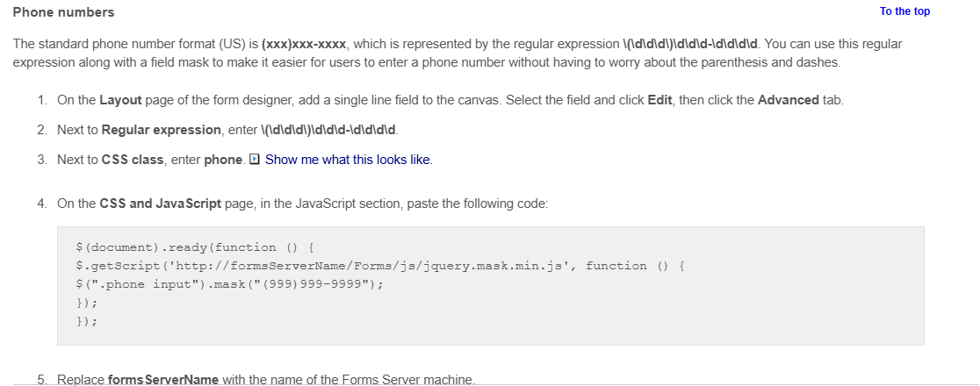Click the '$.getScript' code line with the URL
This screenshot has width=980, height=386.
380,266
